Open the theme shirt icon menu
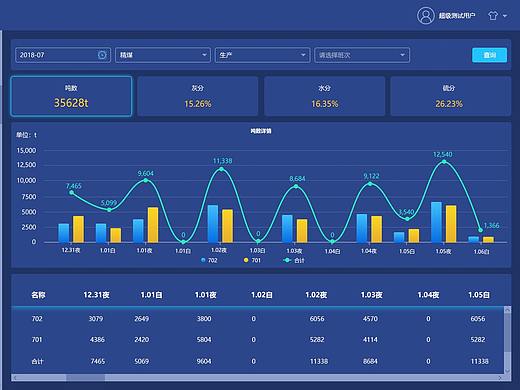 pyautogui.click(x=493, y=16)
